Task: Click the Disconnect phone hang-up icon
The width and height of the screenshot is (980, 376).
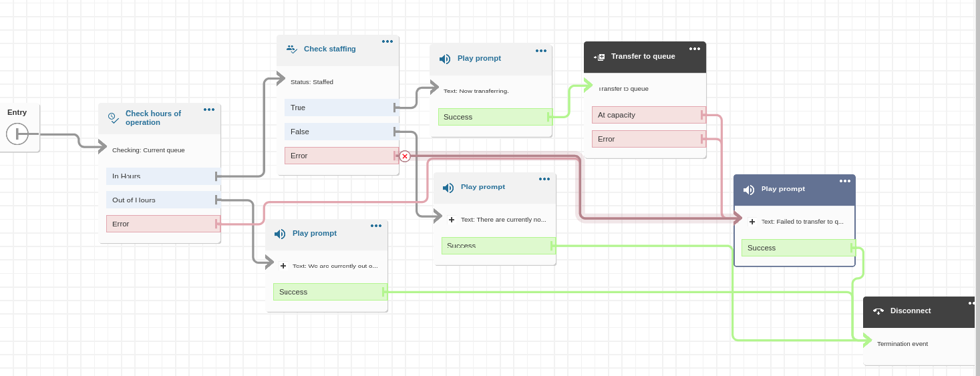Action: 878,311
